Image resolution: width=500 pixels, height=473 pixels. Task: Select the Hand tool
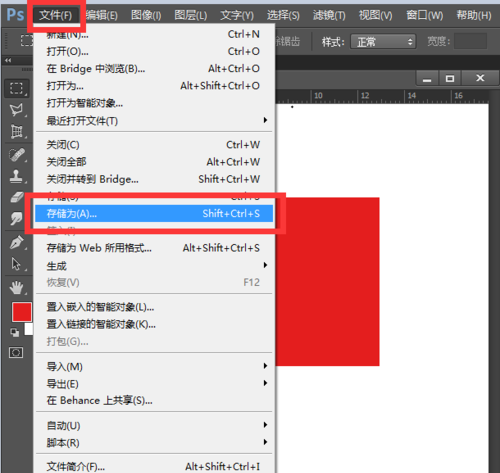pyautogui.click(x=16, y=287)
